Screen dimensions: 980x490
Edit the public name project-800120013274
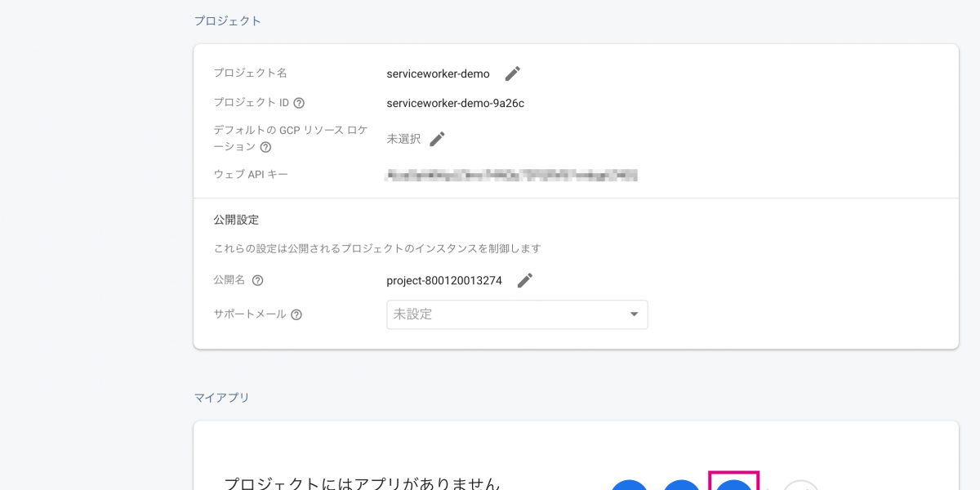pyautogui.click(x=524, y=281)
